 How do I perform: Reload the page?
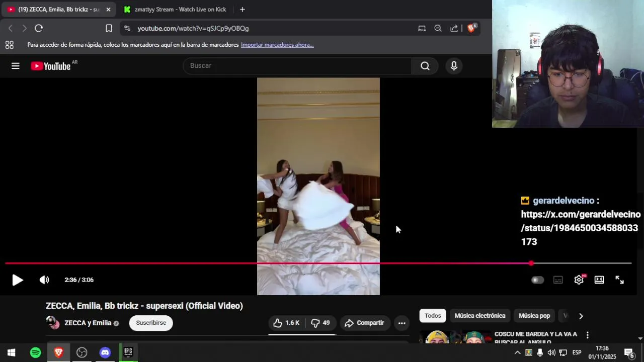tap(39, 29)
